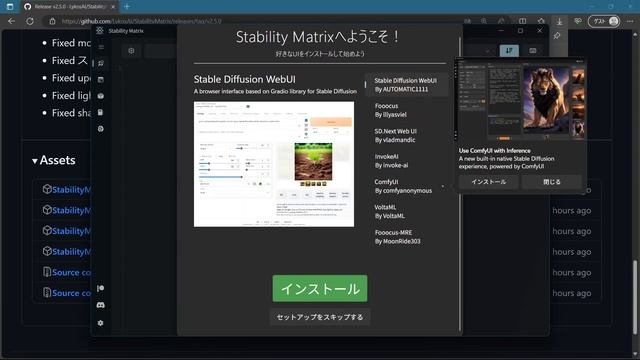Image resolution: width=640 pixels, height=360 pixels.
Task: Open Edge browser essentials heart icon
Action: (x=578, y=21)
